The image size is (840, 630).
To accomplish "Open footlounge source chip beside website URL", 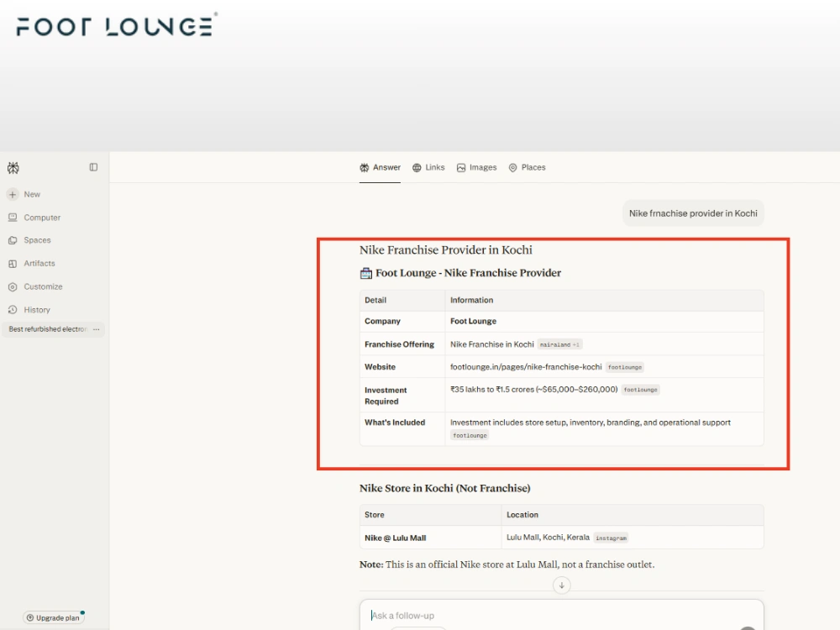I will click(625, 367).
